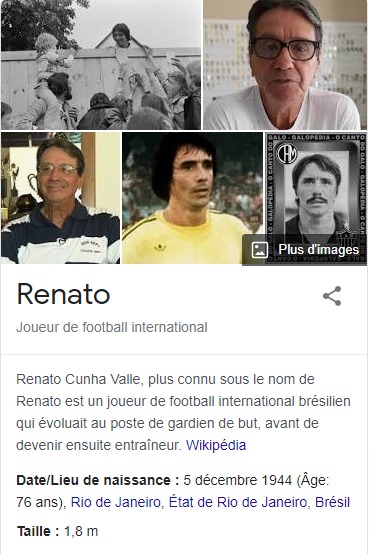The image size is (370, 554).
Task: Click the Taille label
Action: pos(38,531)
